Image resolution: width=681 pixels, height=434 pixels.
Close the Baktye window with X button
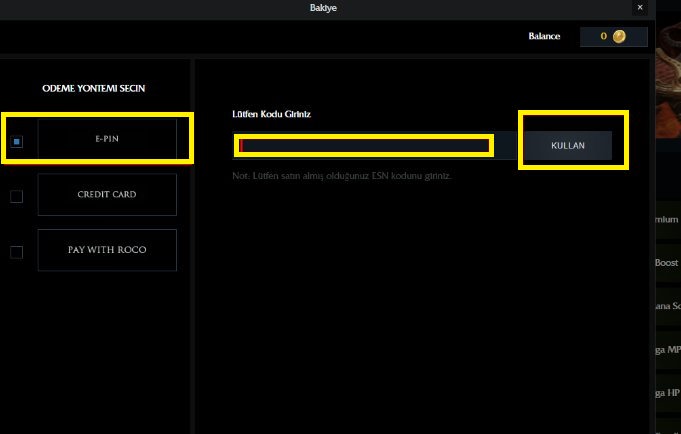point(640,7)
